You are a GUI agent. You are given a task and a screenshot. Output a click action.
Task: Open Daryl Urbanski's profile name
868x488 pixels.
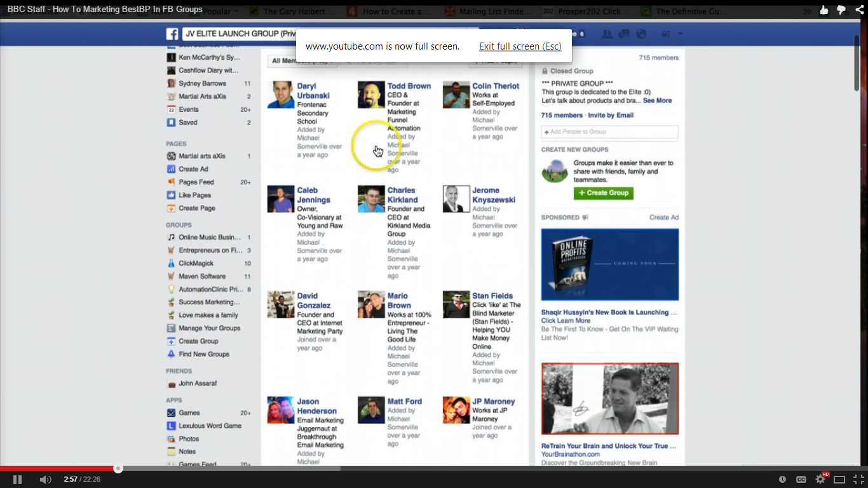pyautogui.click(x=313, y=91)
